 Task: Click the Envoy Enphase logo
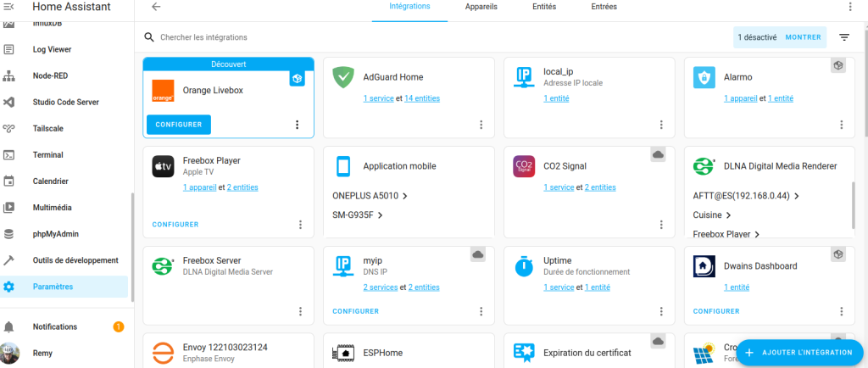click(x=163, y=353)
